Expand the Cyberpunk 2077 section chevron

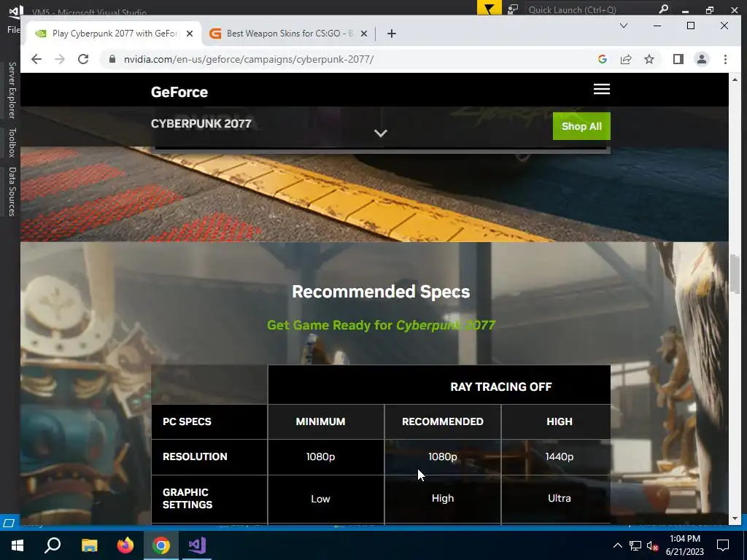click(x=380, y=133)
